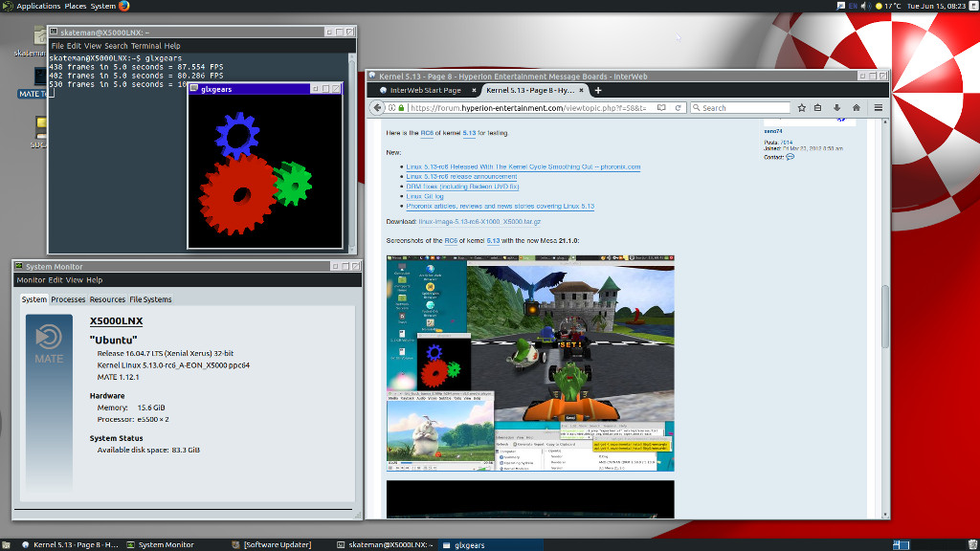Image resolution: width=980 pixels, height=551 pixels.
Task: Click the terminal window scrollbar
Action: coord(352,152)
